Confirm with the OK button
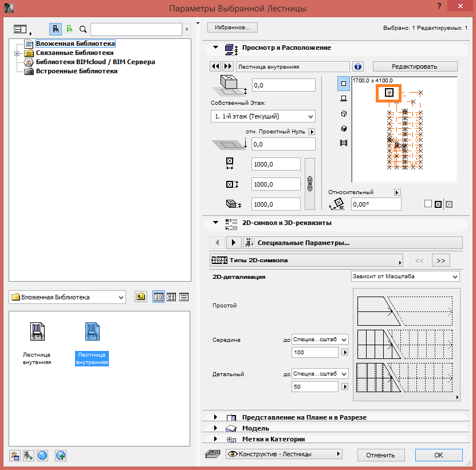 [439, 455]
